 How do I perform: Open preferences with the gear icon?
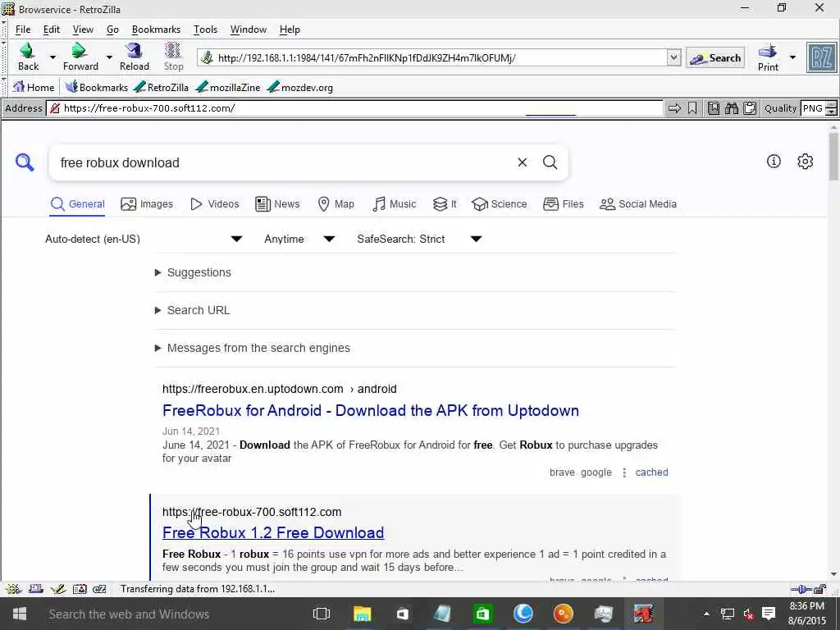[x=806, y=162]
